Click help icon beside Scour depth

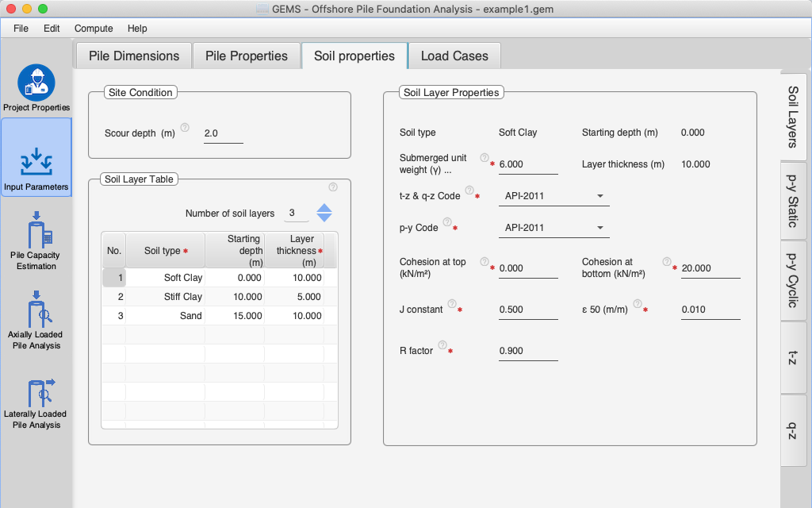click(x=185, y=127)
